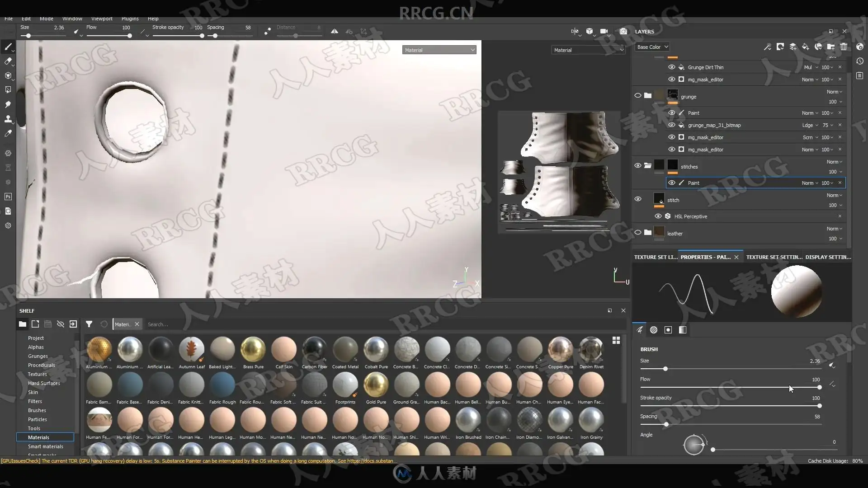Hide the HSL Perceptive filter

point(658,216)
